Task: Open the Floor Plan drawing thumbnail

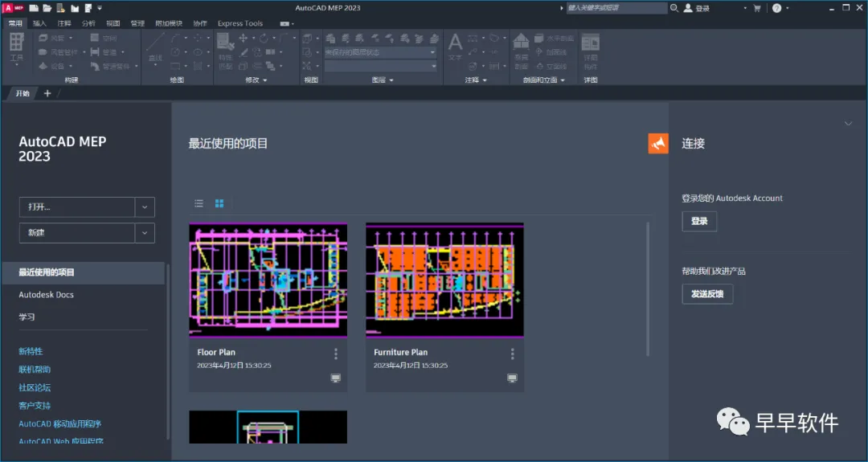Action: click(x=268, y=280)
